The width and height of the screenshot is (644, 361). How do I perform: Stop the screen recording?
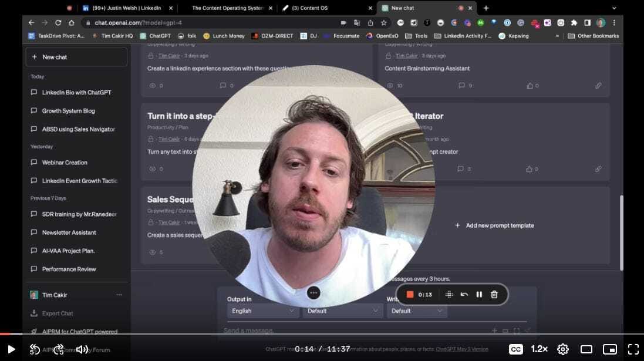coord(410,295)
